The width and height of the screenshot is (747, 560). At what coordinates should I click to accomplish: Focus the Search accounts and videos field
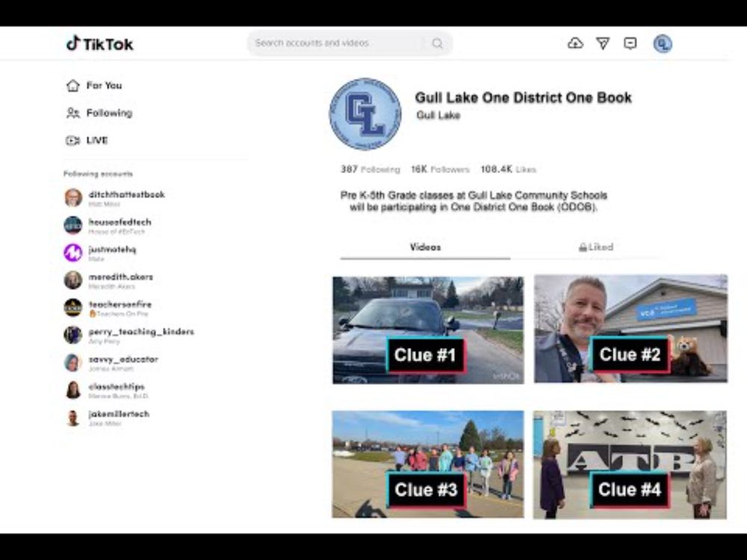(350, 43)
